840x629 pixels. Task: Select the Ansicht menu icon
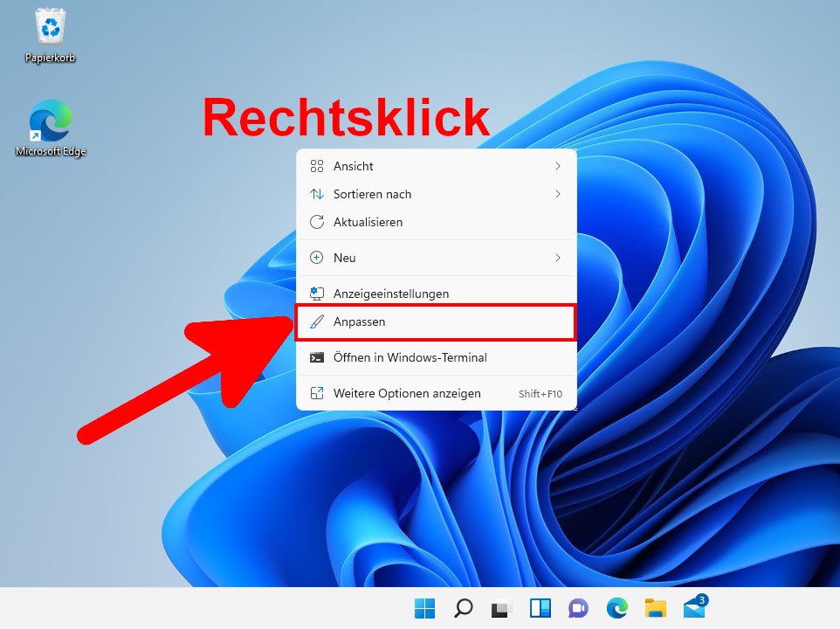(x=318, y=166)
